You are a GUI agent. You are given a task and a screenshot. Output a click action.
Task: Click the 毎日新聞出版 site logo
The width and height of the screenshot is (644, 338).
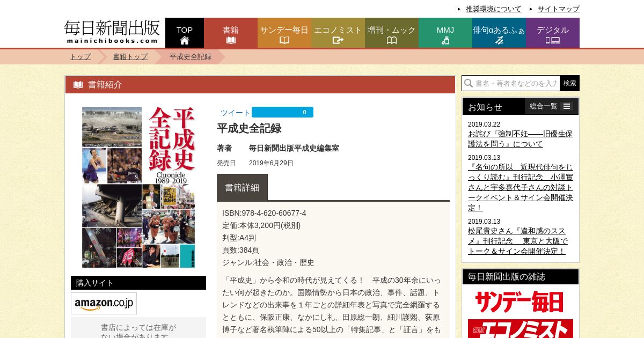tap(112, 32)
